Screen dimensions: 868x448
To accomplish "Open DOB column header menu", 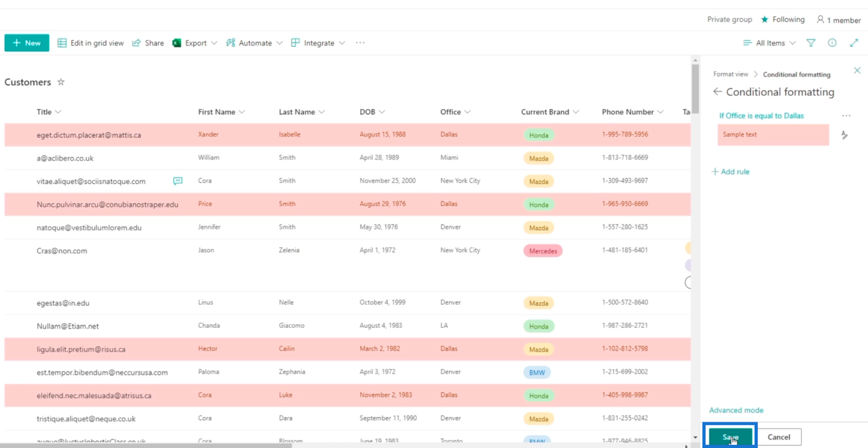I will pyautogui.click(x=372, y=112).
